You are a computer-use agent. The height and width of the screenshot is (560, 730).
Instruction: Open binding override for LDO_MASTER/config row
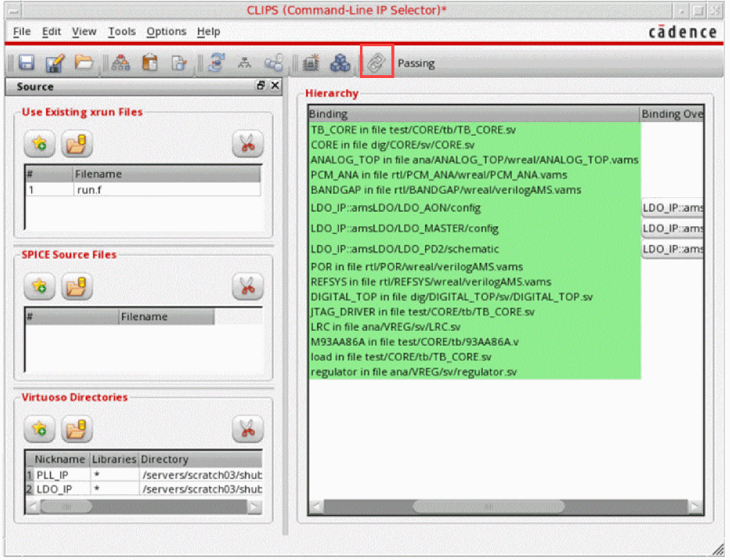click(672, 228)
